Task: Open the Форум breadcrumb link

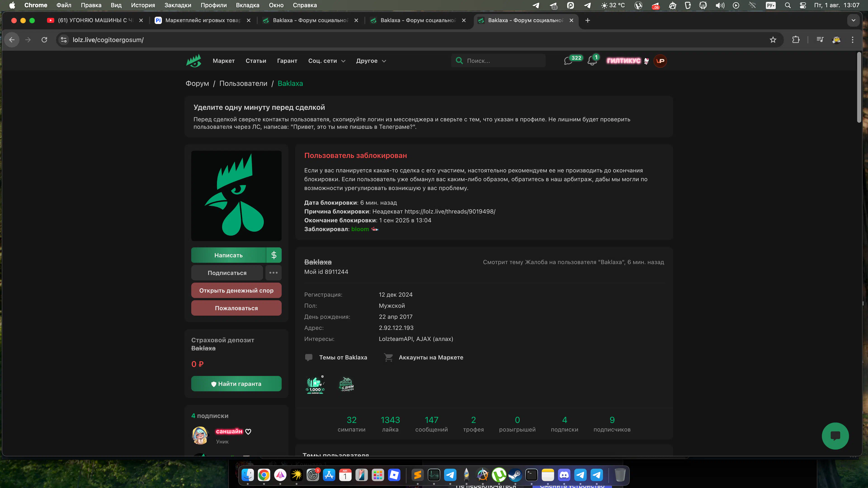Action: [x=197, y=83]
